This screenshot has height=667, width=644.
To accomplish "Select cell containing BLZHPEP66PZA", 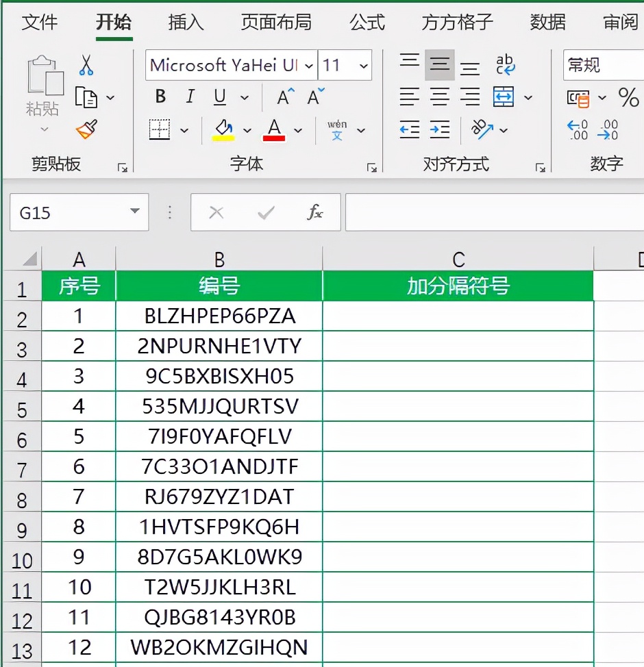I will [x=219, y=316].
